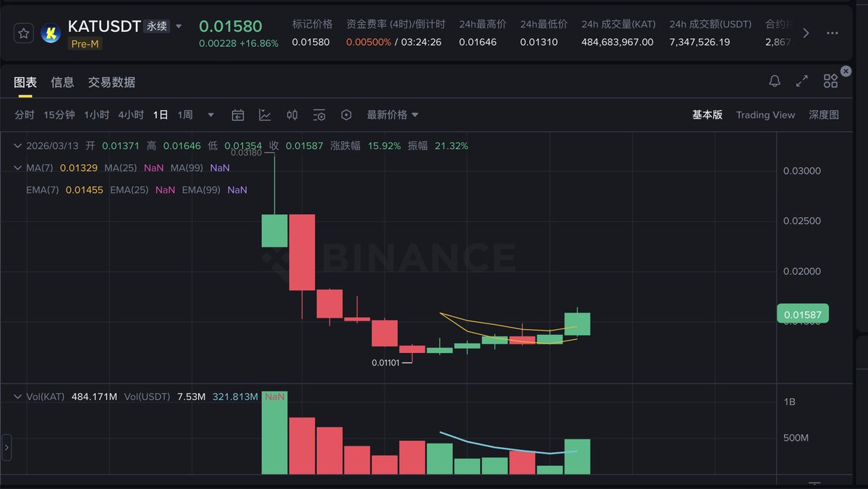
Task: Switch to the 图表 tab
Action: (25, 82)
